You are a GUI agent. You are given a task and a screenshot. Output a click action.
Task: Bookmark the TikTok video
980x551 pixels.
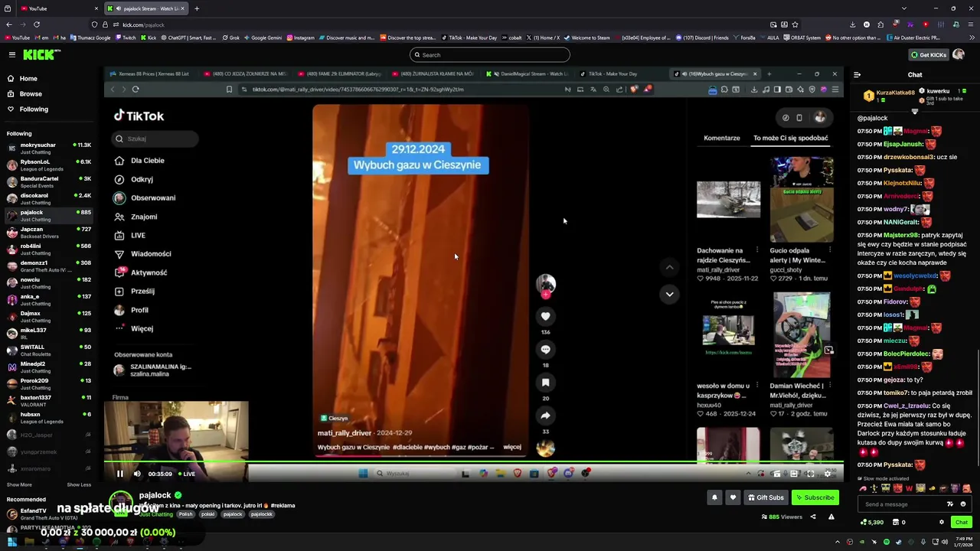tap(546, 382)
